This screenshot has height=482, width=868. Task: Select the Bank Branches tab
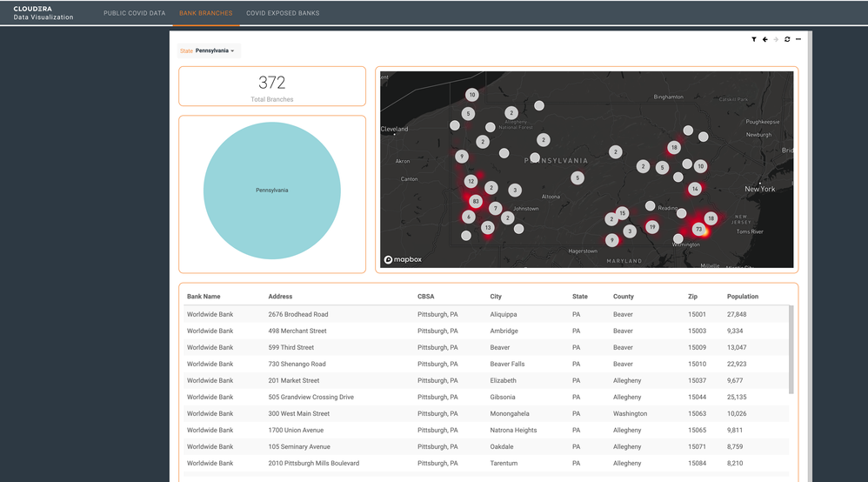click(x=206, y=13)
